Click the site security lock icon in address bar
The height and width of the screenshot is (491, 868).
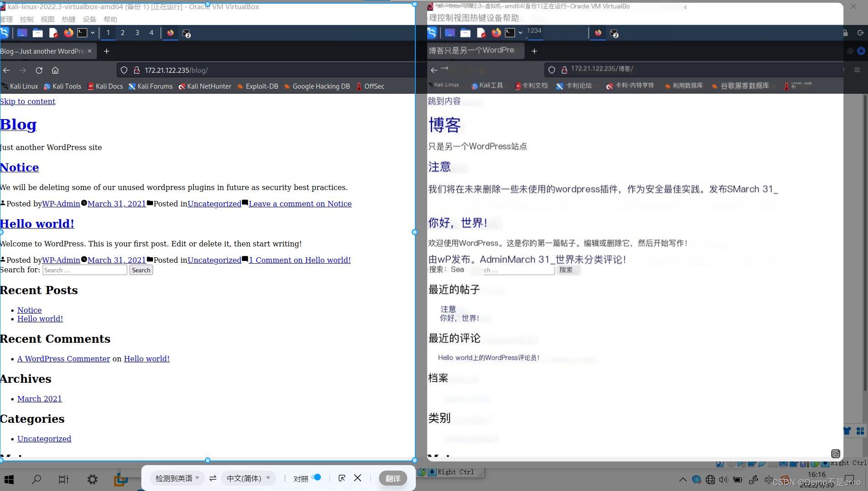pyautogui.click(x=136, y=70)
